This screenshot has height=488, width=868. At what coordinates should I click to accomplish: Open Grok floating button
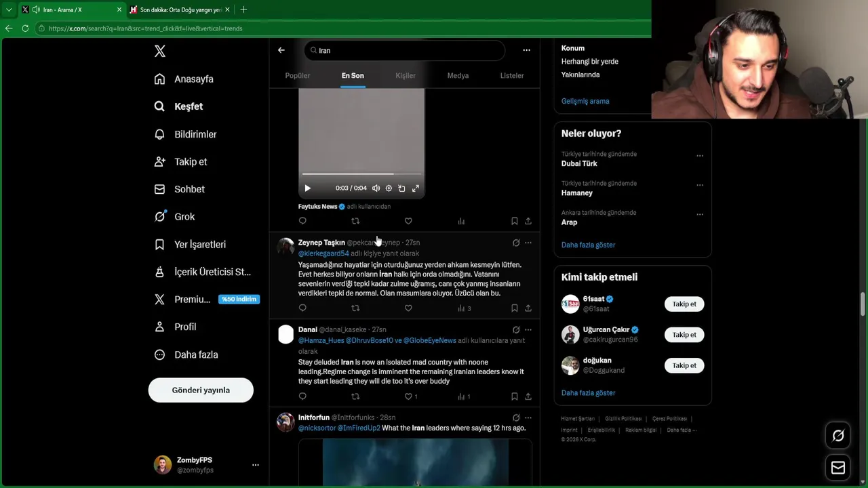(x=838, y=436)
